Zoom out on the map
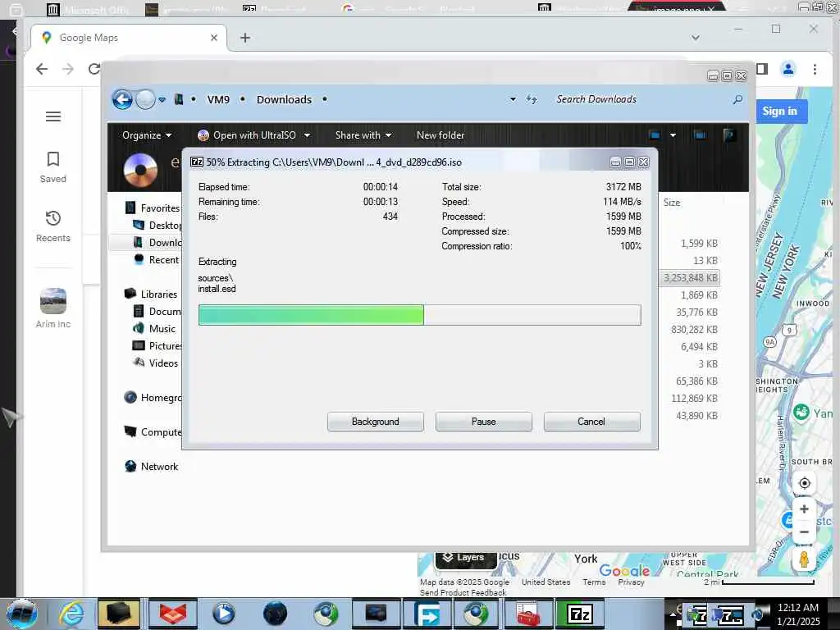Viewport: 840px width, 630px height. click(804, 532)
